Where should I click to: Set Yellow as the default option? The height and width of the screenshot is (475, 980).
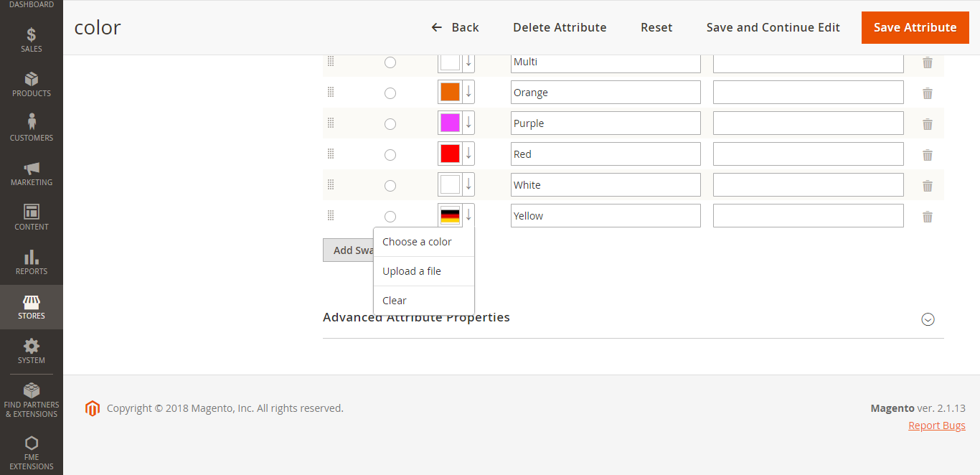(x=390, y=217)
